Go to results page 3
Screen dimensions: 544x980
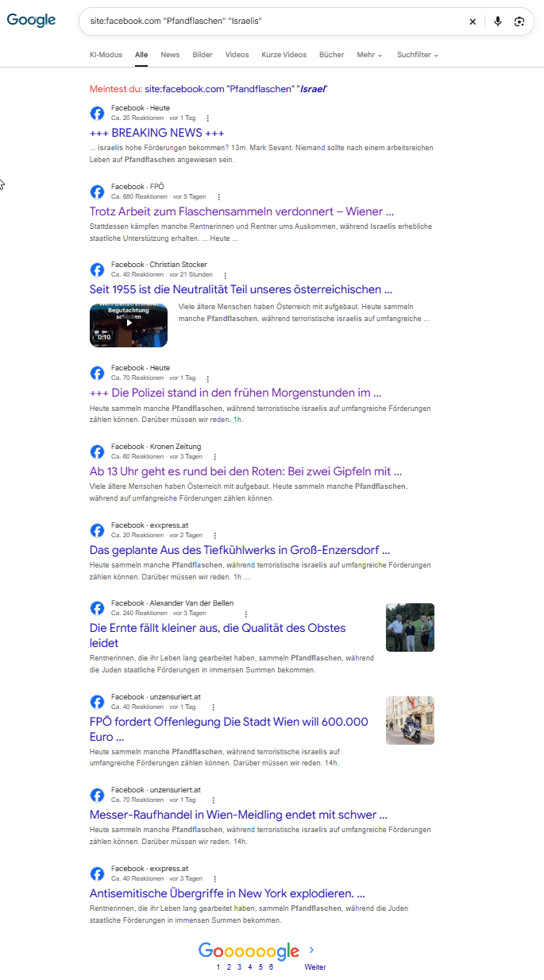239,967
